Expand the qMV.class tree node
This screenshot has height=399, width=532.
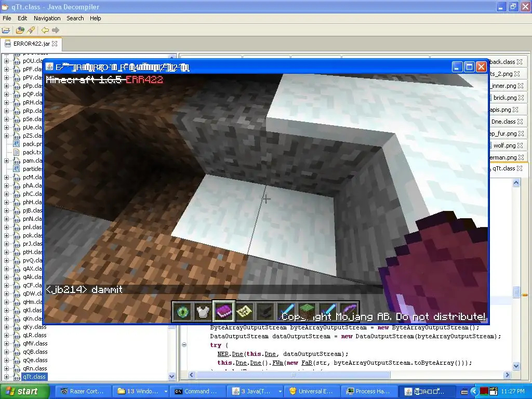click(x=6, y=344)
